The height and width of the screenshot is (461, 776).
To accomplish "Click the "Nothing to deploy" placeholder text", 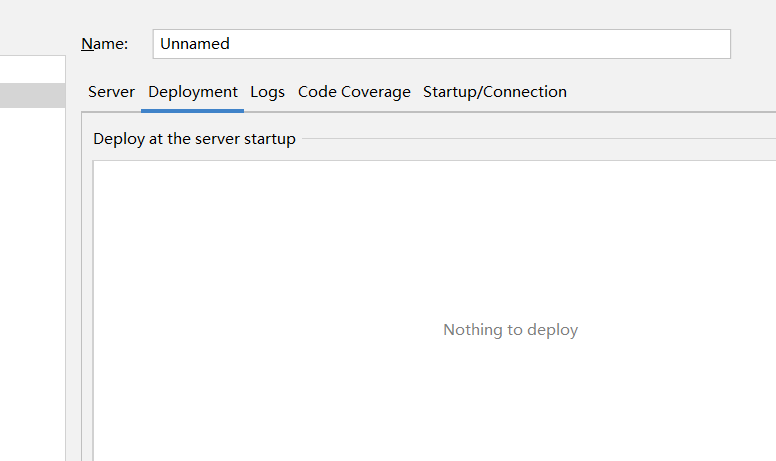I will pos(510,330).
